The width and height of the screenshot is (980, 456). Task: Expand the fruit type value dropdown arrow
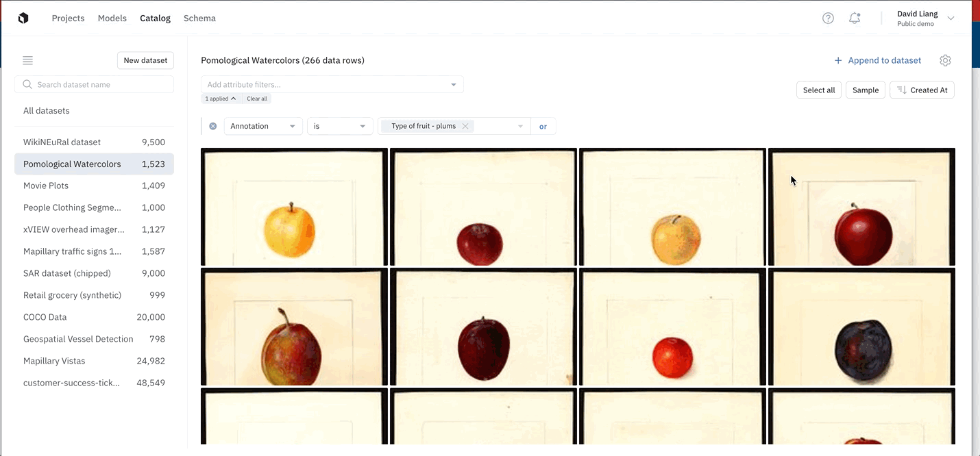point(521,126)
